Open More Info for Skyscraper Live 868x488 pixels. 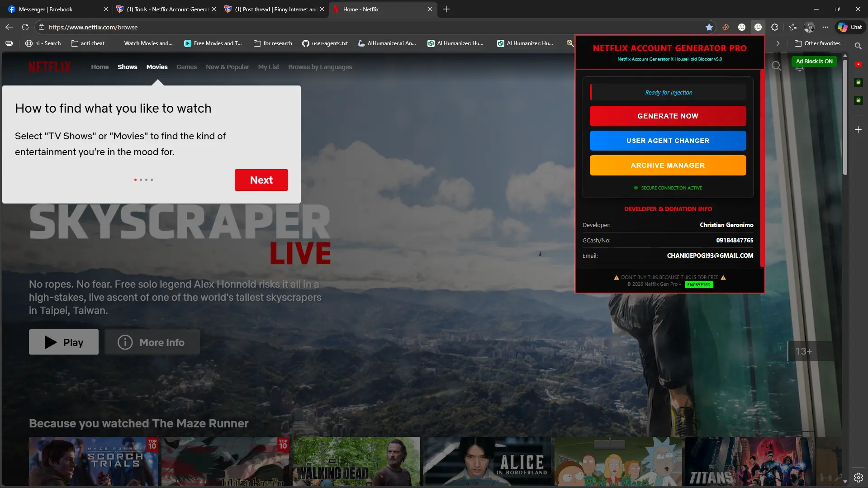coord(152,342)
